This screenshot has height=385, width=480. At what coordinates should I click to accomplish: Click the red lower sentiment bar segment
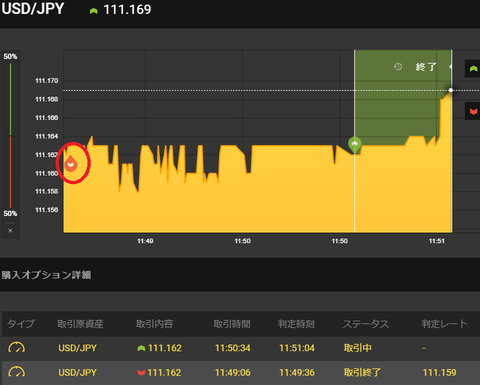pyautogui.click(x=10, y=172)
